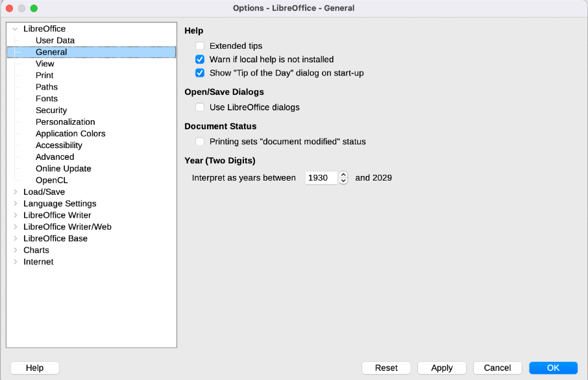The height and width of the screenshot is (380, 588).
Task: Check Printing sets document modified status
Action: [200, 141]
